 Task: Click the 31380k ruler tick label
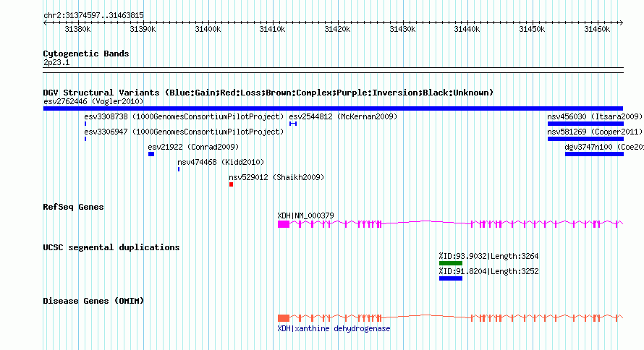tap(77, 30)
